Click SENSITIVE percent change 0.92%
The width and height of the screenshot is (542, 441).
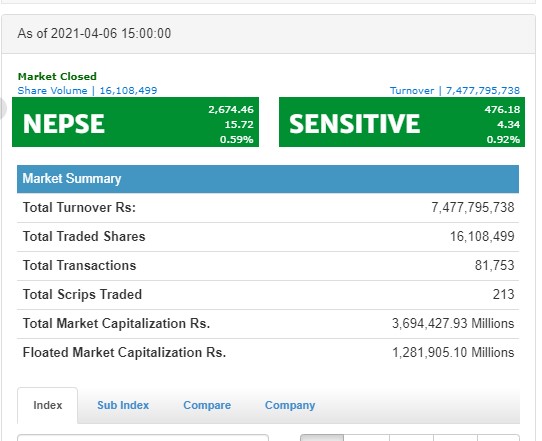click(x=503, y=140)
